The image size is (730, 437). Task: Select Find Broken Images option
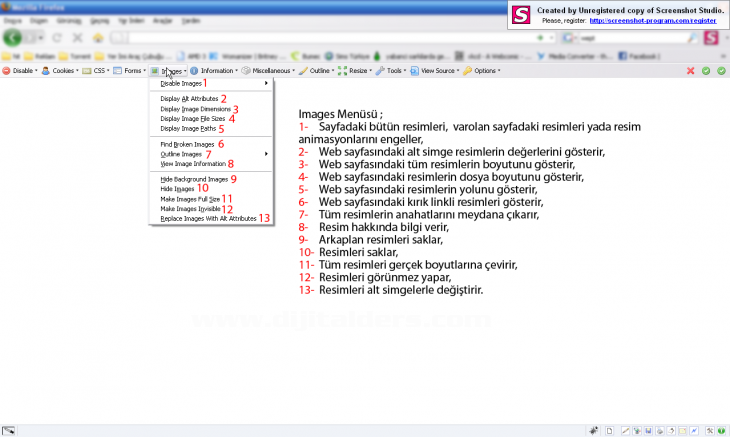pyautogui.click(x=187, y=144)
